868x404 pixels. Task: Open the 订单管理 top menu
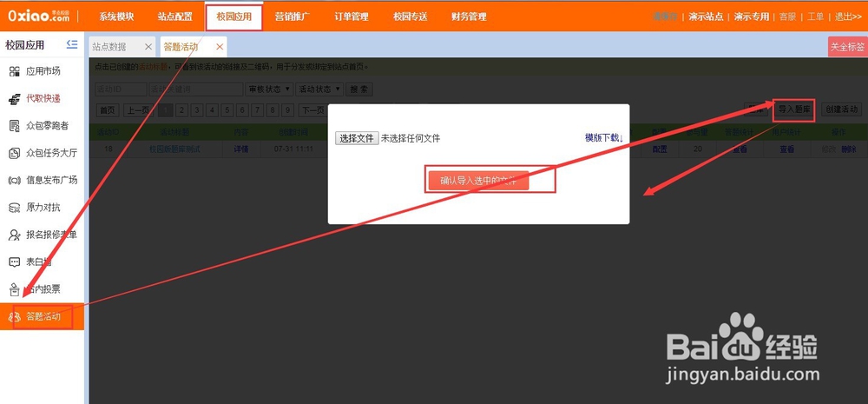(x=351, y=17)
